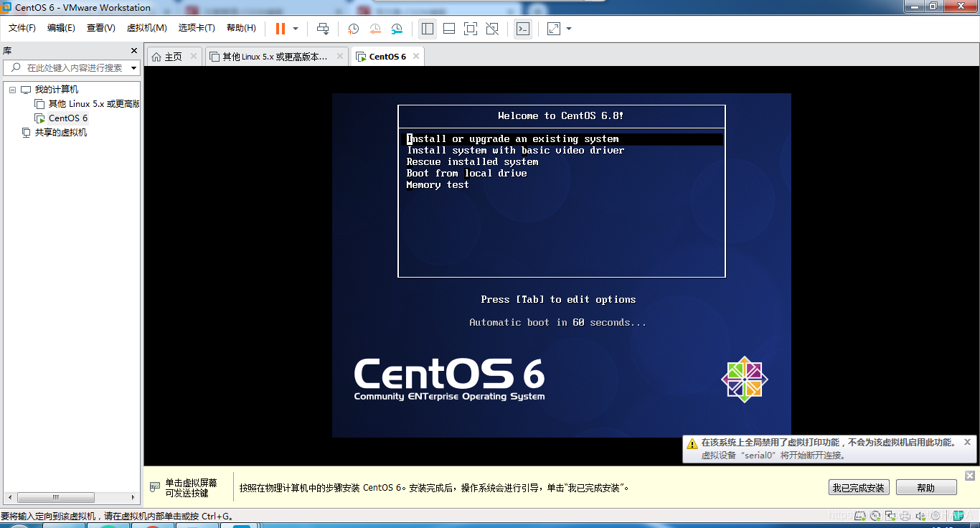Open the 查看(V) menu
The width and height of the screenshot is (980, 528).
point(101,28)
